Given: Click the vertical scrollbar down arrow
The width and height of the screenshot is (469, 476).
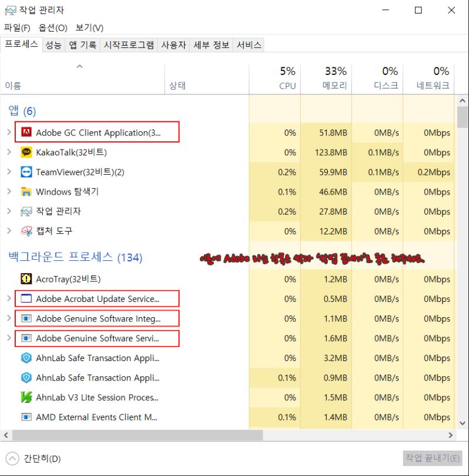Looking at the screenshot, I should coord(463,423).
